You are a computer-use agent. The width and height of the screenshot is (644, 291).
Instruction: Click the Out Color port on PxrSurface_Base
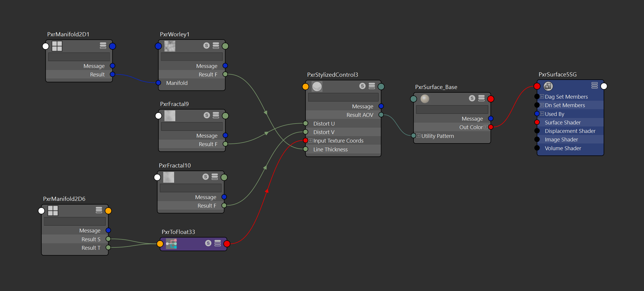[x=491, y=127]
